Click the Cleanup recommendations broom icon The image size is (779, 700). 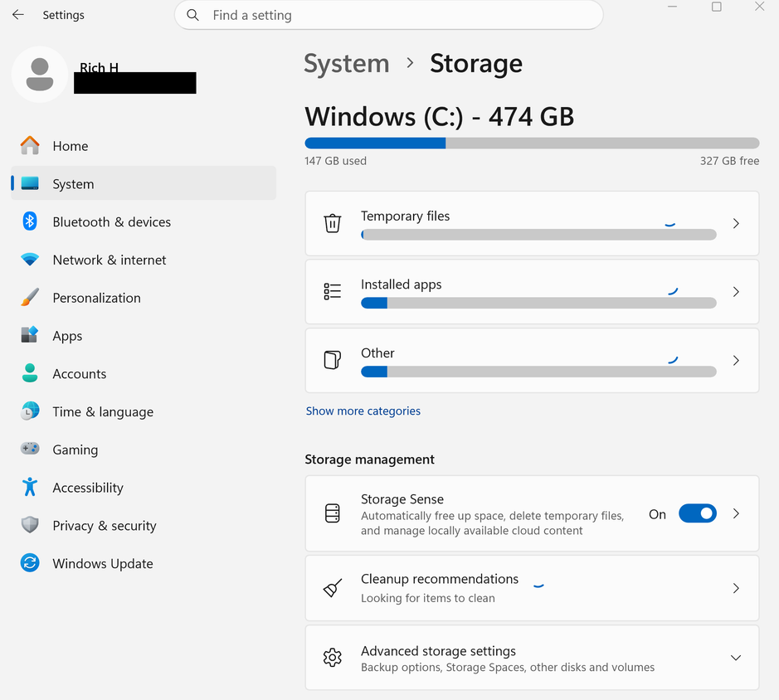(333, 588)
